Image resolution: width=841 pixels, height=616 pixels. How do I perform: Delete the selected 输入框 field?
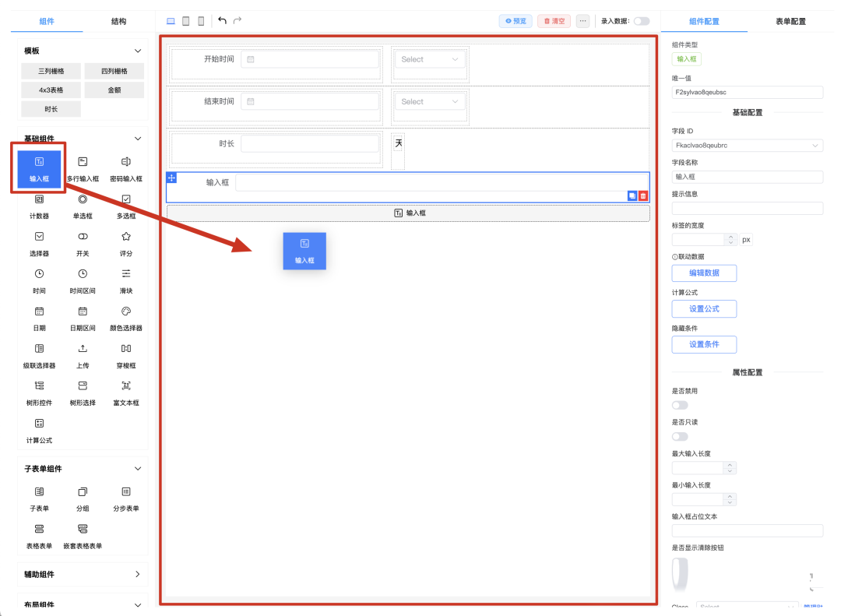(x=643, y=196)
